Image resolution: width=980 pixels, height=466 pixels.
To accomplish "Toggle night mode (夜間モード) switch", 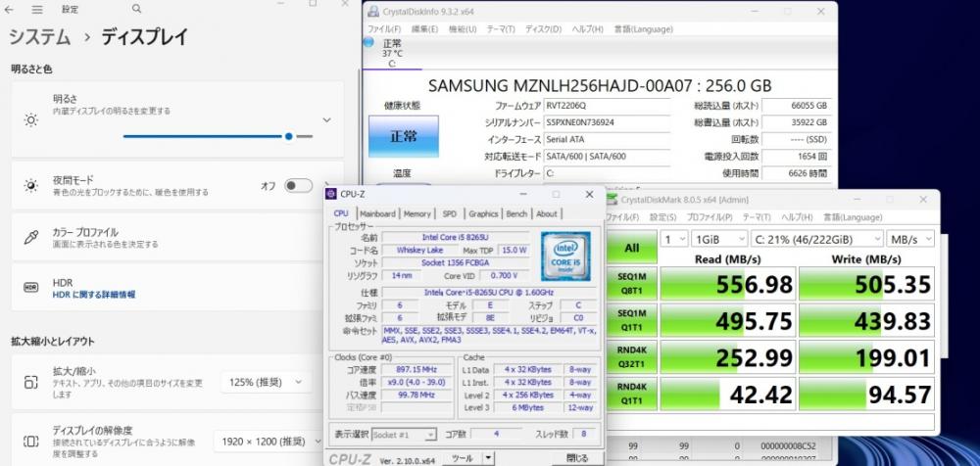I will pyautogui.click(x=298, y=186).
